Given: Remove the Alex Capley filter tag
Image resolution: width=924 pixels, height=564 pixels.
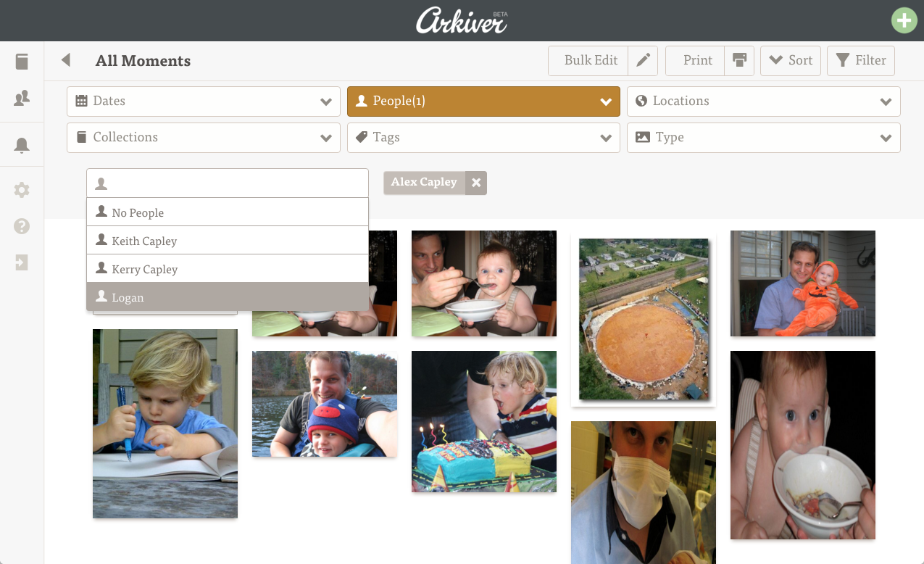Looking at the screenshot, I should [476, 183].
